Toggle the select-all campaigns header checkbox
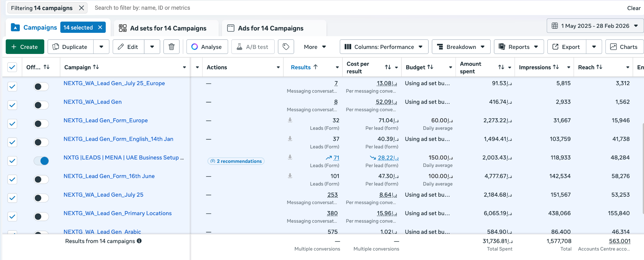Image resolution: width=644 pixels, height=260 pixels. [x=12, y=67]
